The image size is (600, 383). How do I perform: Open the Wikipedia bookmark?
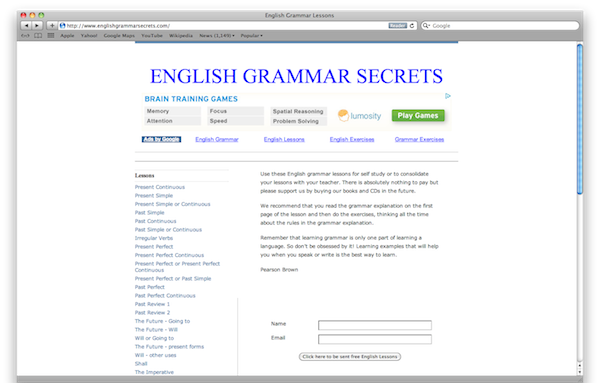181,36
